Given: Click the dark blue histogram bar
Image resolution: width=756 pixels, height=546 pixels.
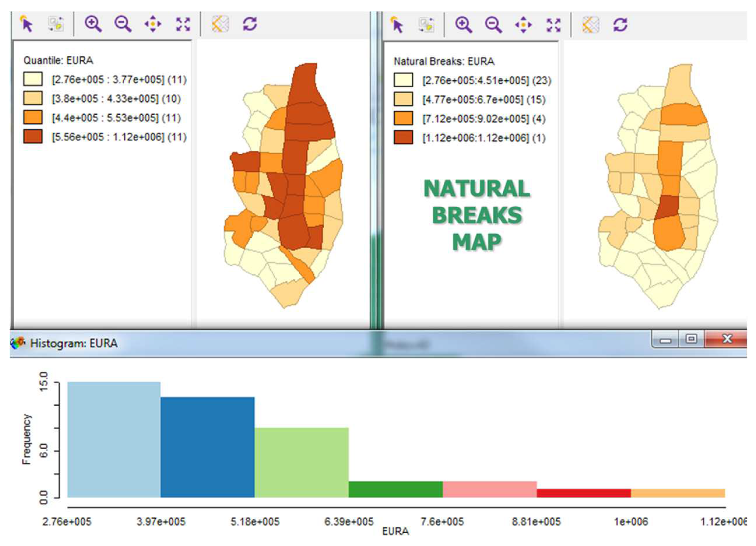Looking at the screenshot, I should tap(207, 447).
